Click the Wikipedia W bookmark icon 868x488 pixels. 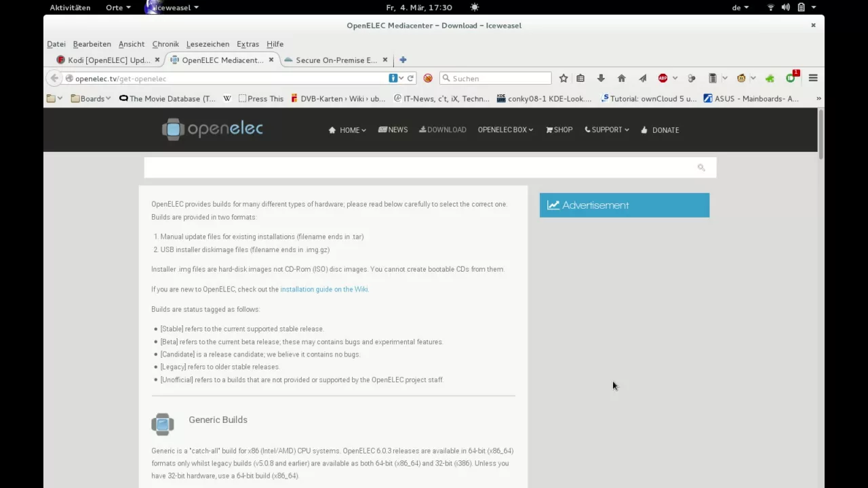[x=227, y=98]
